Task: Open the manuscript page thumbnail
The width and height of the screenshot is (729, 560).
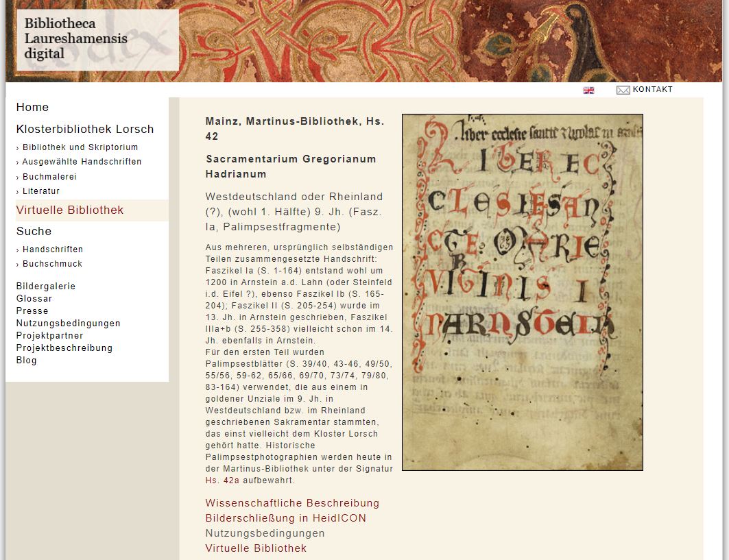Action: point(523,292)
